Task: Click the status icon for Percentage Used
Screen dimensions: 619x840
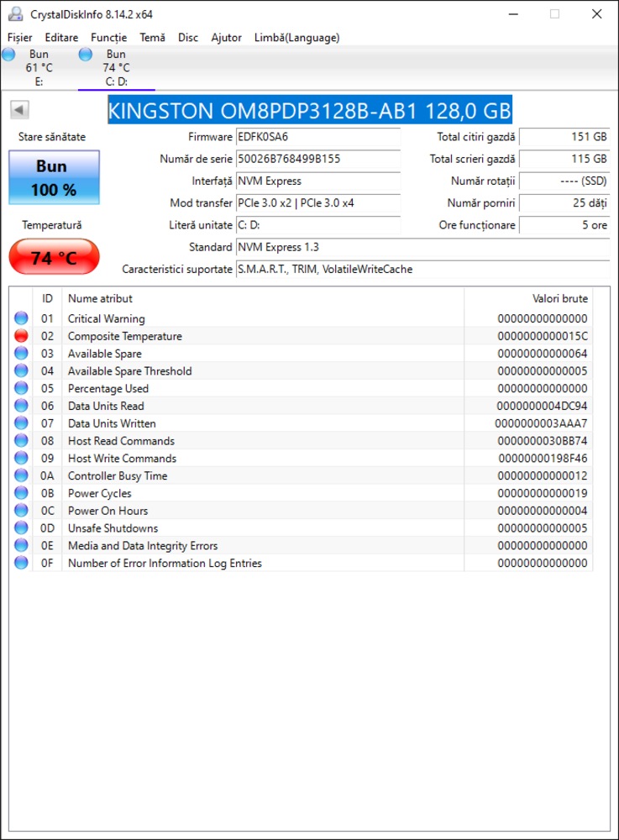Action: pyautogui.click(x=22, y=388)
